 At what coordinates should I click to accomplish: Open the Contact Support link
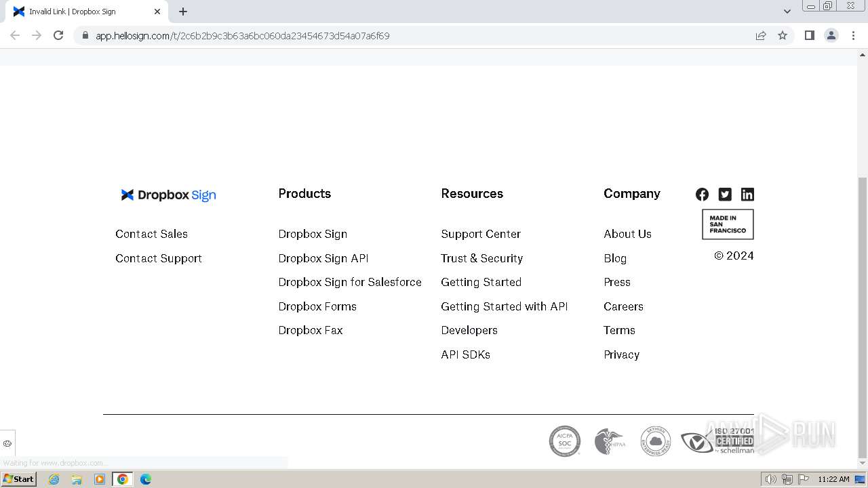[x=159, y=258]
